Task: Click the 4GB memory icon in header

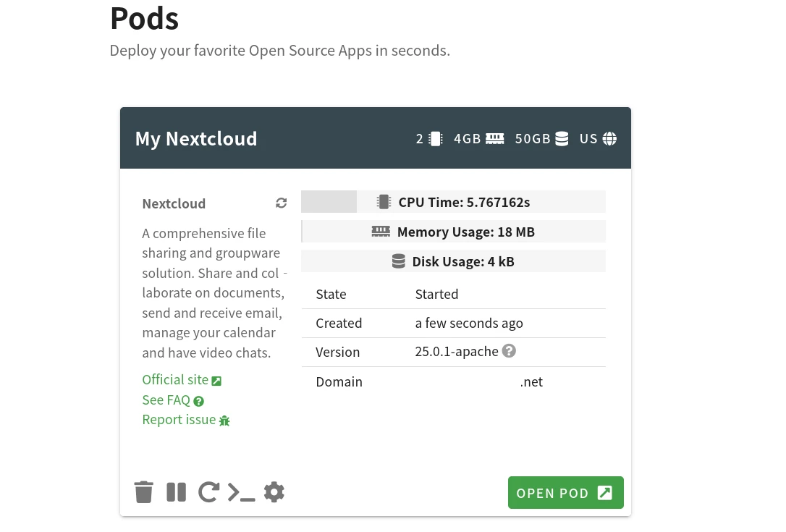Action: click(495, 139)
